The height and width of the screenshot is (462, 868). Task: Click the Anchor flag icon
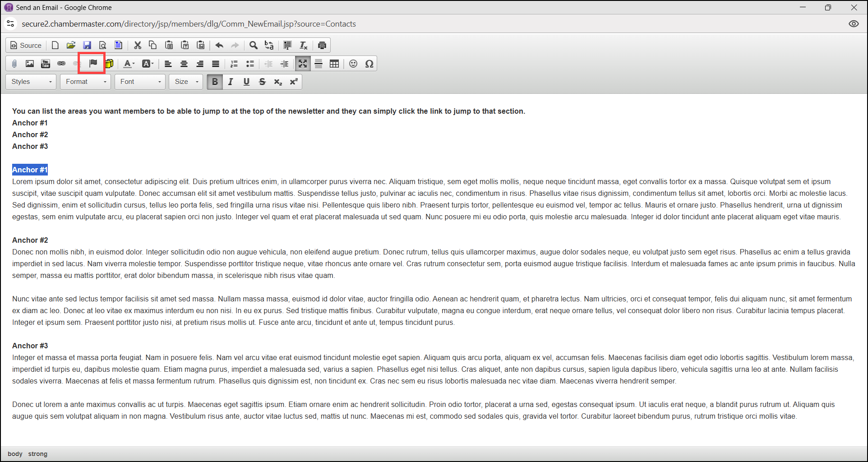click(93, 64)
